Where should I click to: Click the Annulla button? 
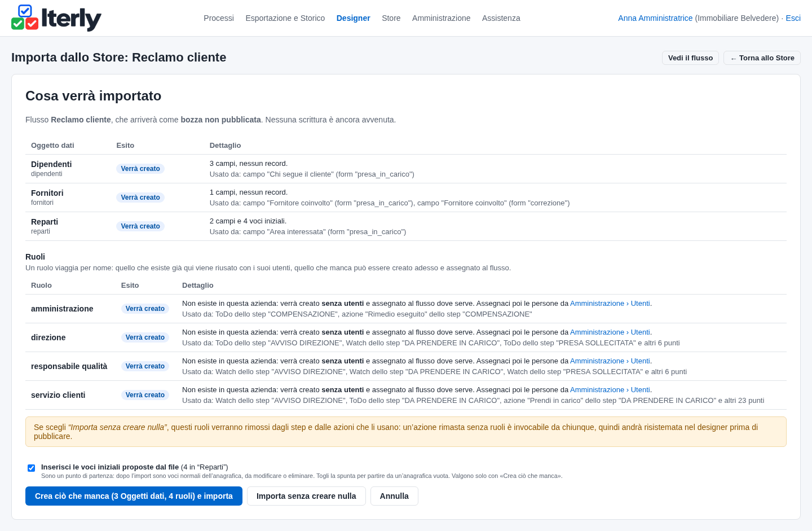coord(394,496)
